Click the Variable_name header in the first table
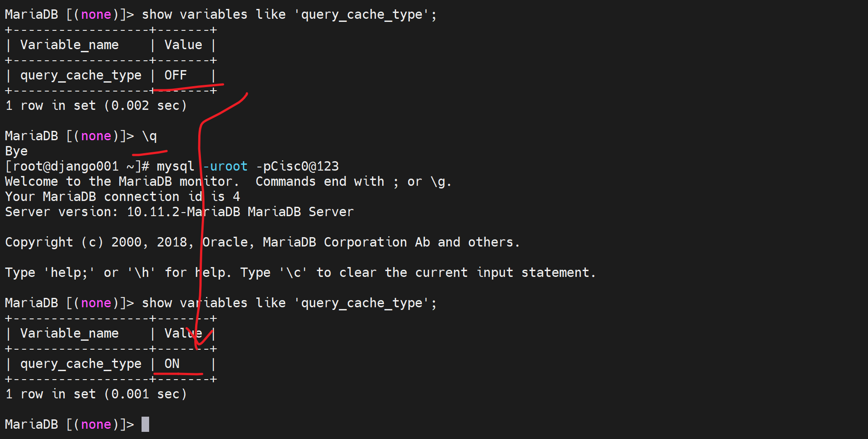Image resolution: width=868 pixels, height=439 pixels. click(x=70, y=45)
